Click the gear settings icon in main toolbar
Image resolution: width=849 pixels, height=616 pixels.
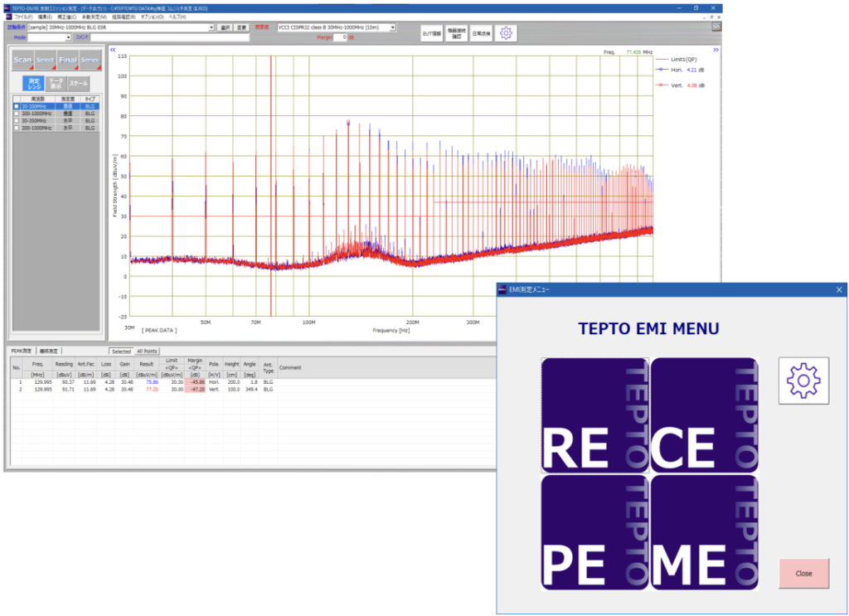[506, 33]
